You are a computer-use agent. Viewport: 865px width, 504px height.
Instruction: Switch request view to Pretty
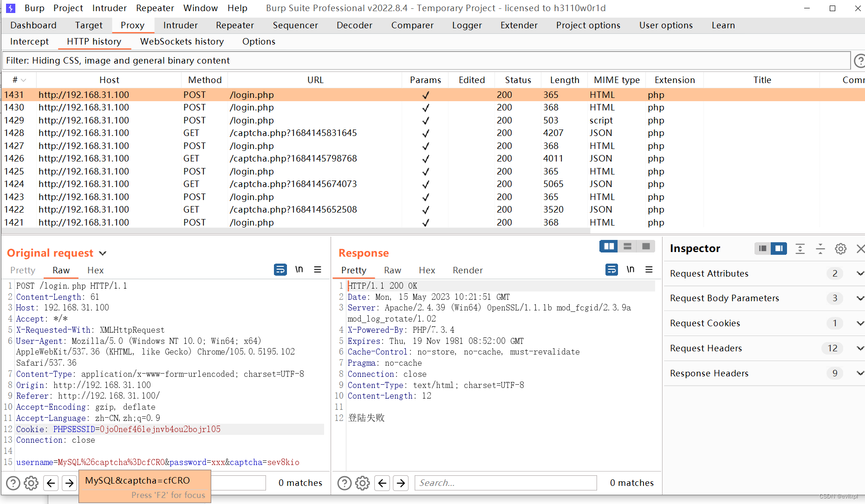click(x=23, y=270)
